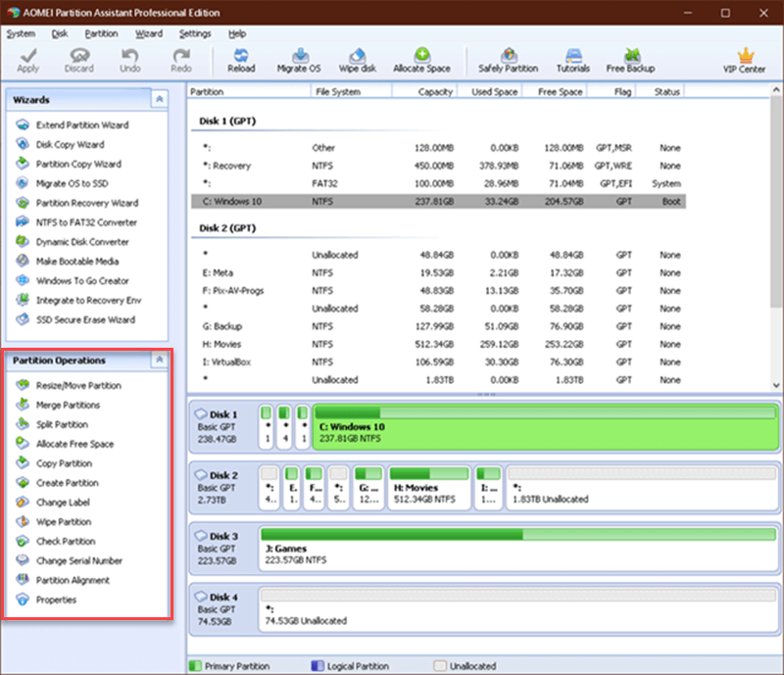Open the VIP Center crown icon
This screenshot has height=675, width=784.
coord(745,55)
